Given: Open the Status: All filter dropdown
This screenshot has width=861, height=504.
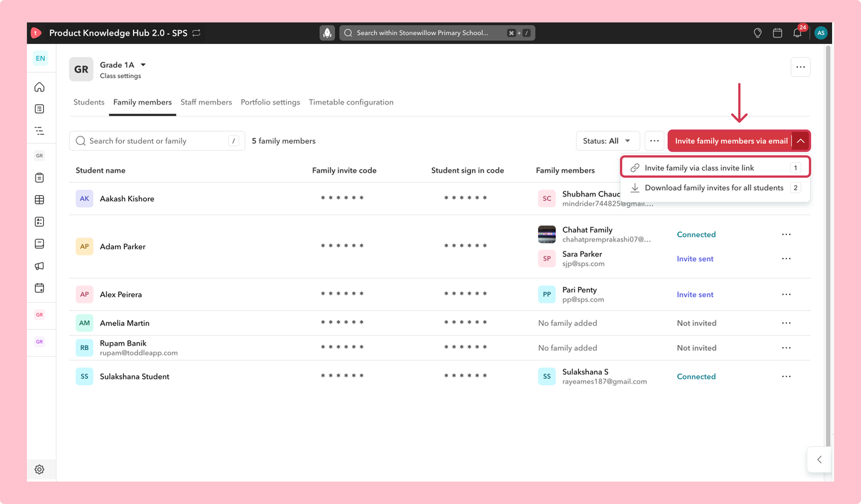Looking at the screenshot, I should (607, 141).
